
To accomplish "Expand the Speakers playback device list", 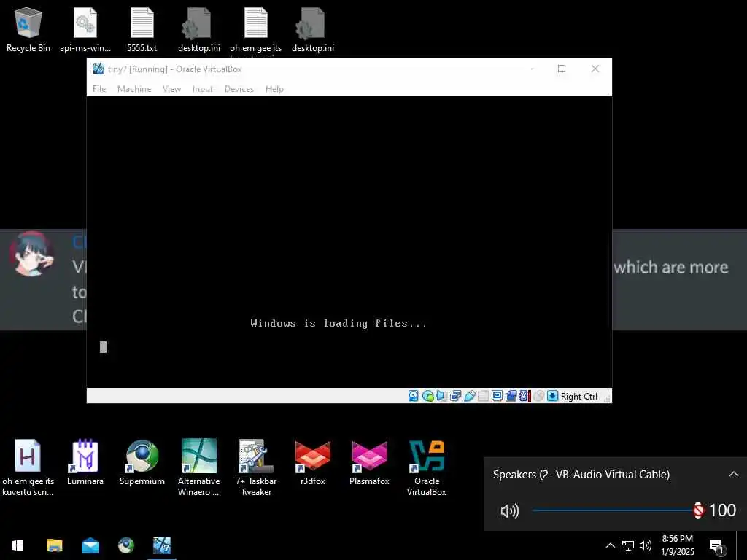I will coord(734,474).
